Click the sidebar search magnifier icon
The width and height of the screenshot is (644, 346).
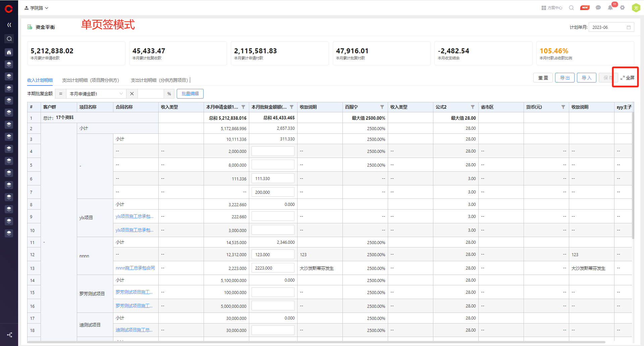(9, 39)
